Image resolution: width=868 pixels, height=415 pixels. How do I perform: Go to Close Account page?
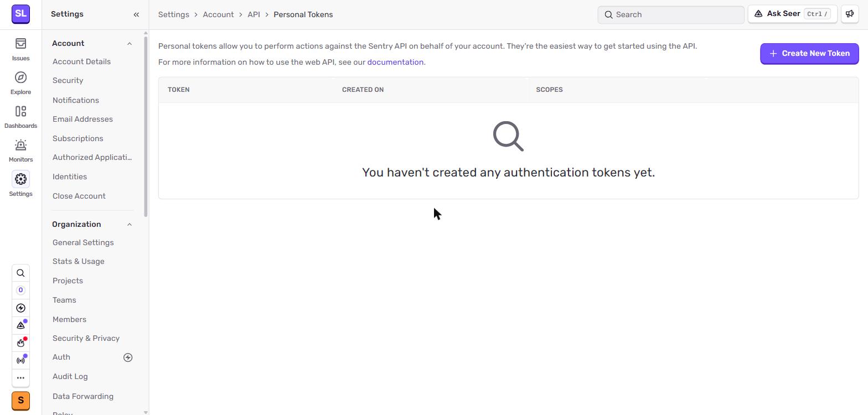tap(79, 196)
